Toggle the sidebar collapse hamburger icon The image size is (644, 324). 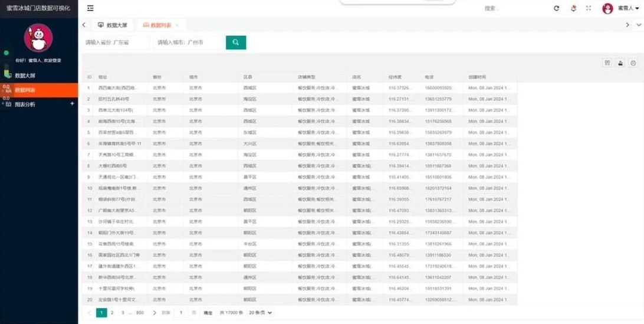click(x=90, y=8)
